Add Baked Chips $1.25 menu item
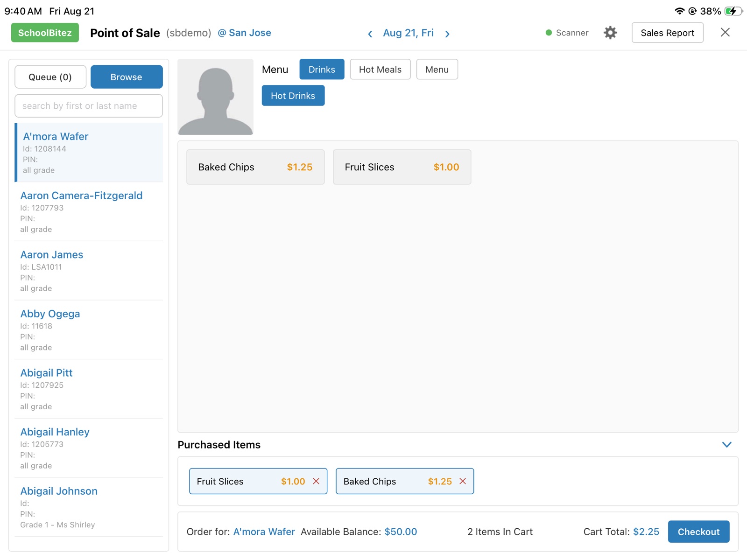The image size is (747, 560). [255, 167]
